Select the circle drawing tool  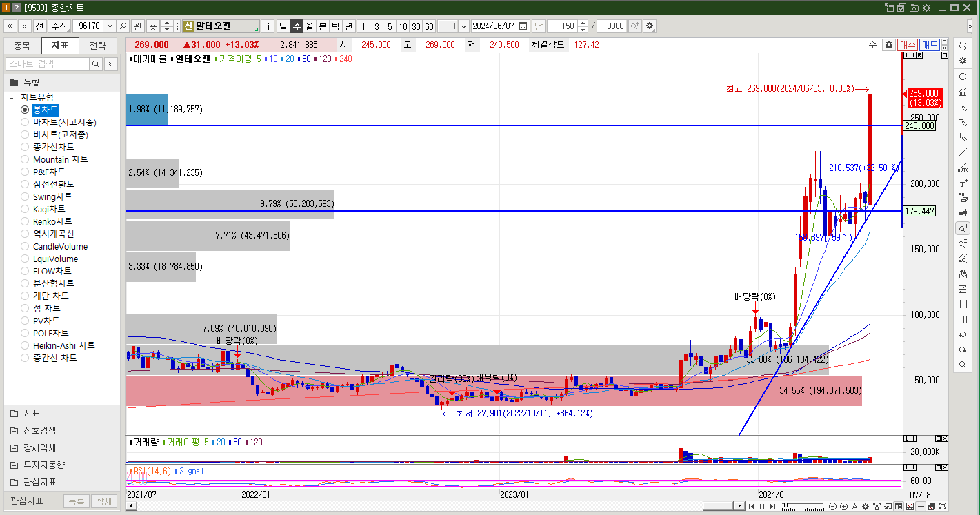[963, 77]
